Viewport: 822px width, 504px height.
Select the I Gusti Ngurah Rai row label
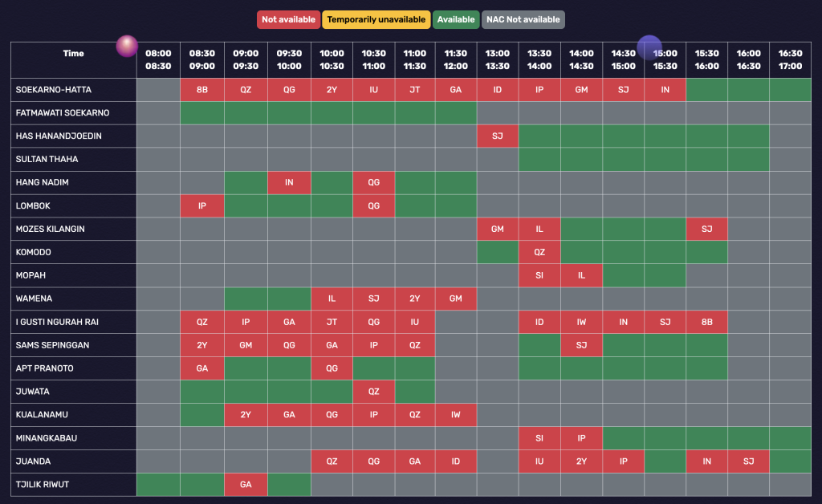57,323
